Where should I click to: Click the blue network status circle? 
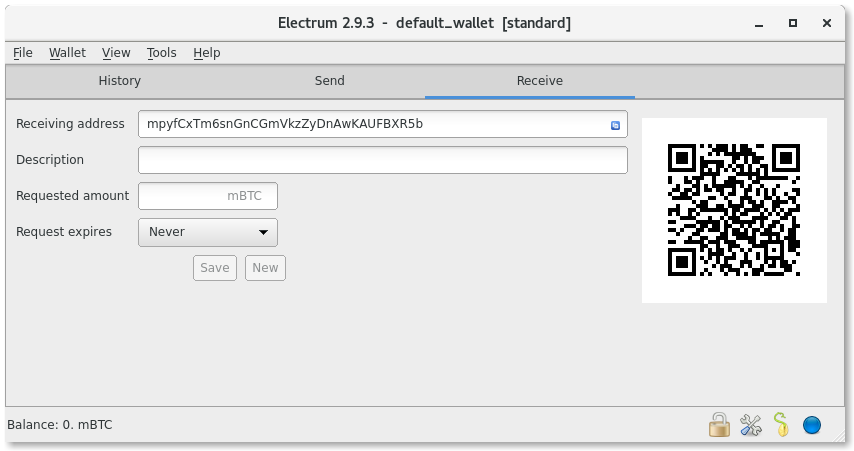point(812,425)
